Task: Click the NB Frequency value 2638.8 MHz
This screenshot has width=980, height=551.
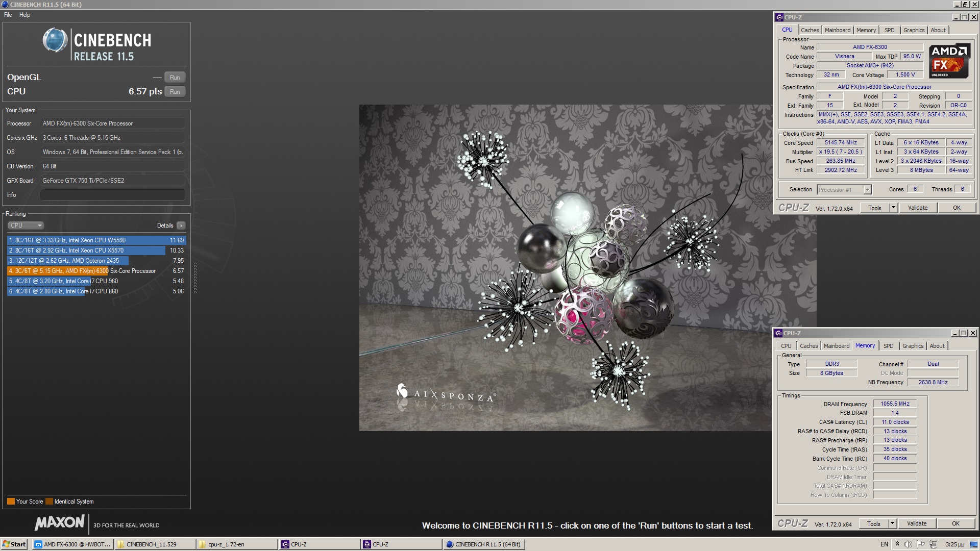Action: click(933, 382)
